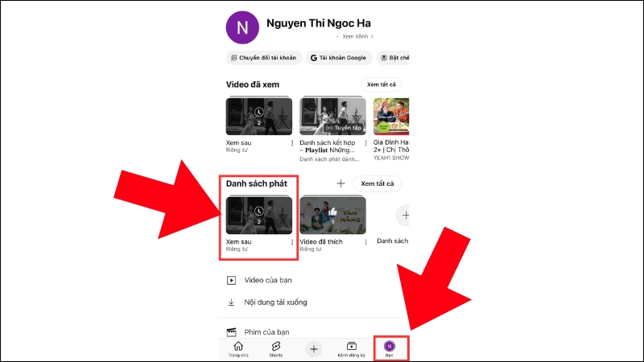Click the YEAH1 SHOW channel label
Viewport: 644px width, 362px height.
pos(391,158)
